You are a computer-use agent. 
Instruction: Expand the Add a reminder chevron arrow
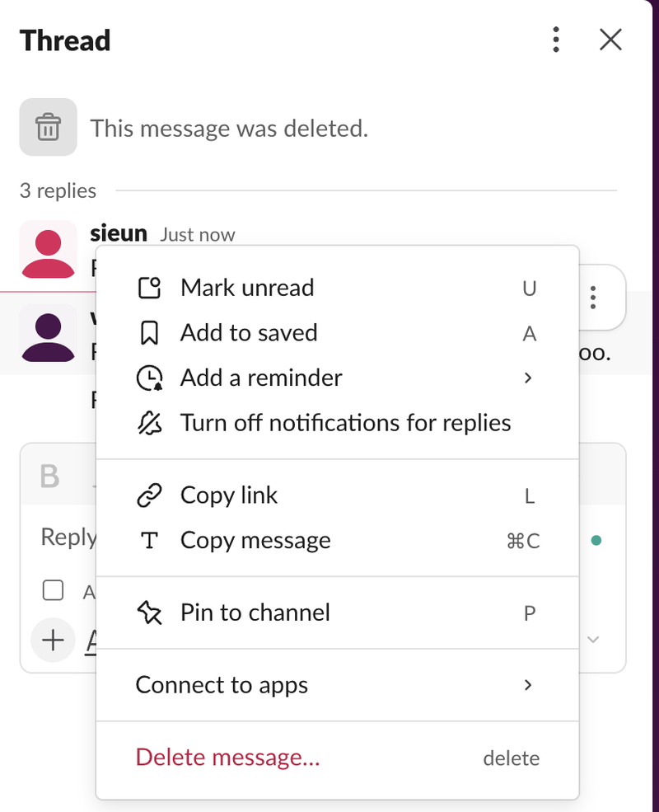click(528, 378)
